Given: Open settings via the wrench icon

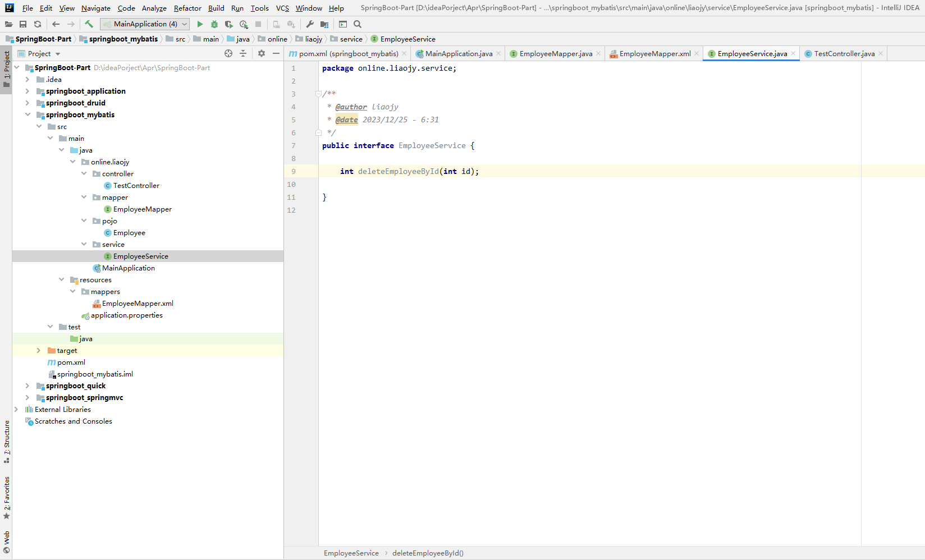Looking at the screenshot, I should (310, 24).
